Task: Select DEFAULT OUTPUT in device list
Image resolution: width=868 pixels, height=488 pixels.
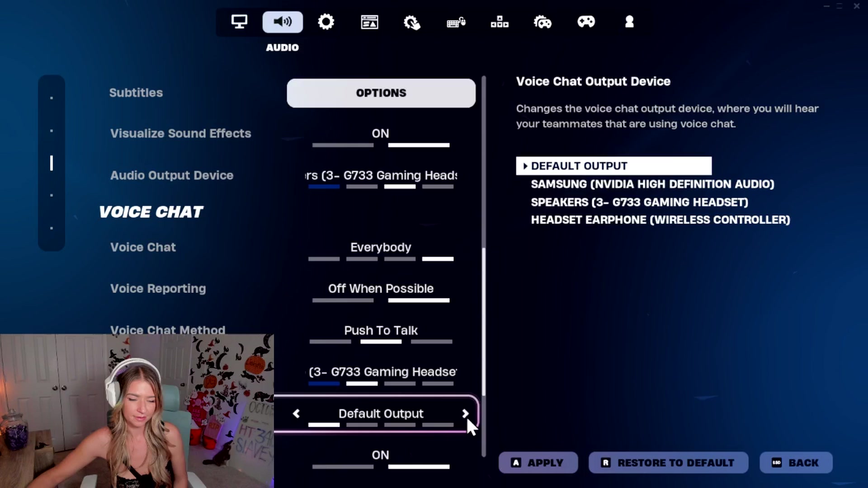Action: click(613, 166)
